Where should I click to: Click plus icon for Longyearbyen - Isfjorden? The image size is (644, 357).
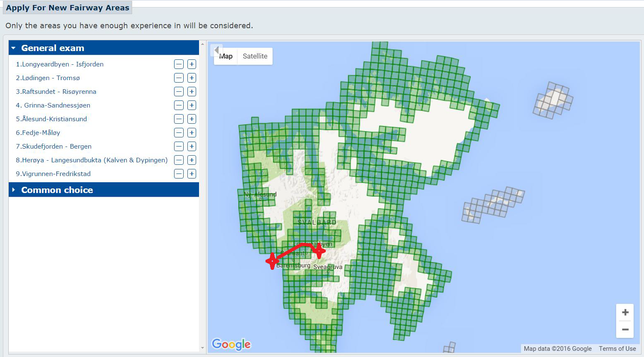point(192,64)
